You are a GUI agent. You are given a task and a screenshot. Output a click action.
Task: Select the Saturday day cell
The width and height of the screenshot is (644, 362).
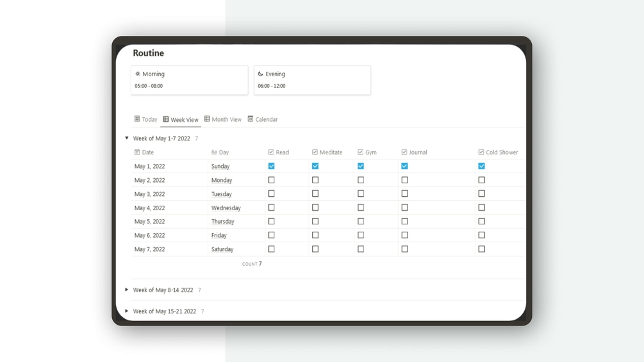click(x=236, y=249)
